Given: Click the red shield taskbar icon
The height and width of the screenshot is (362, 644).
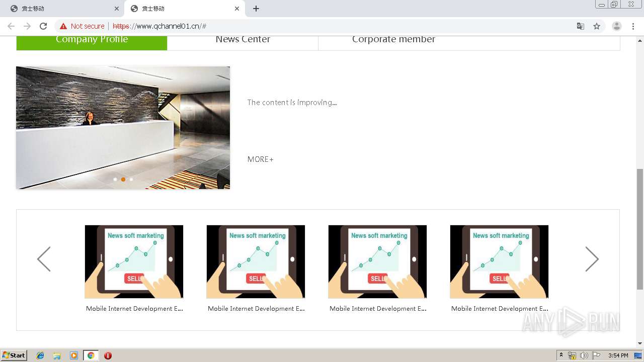Looking at the screenshot, I should pos(108,355).
